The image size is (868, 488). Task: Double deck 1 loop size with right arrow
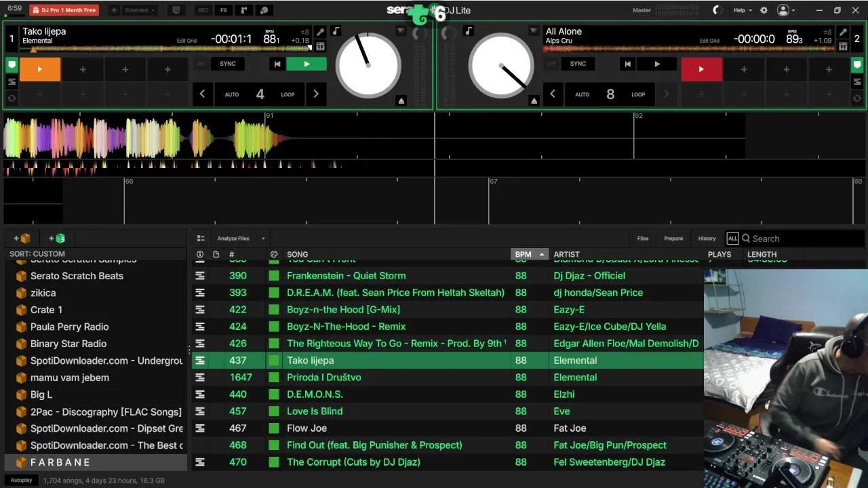pos(315,94)
